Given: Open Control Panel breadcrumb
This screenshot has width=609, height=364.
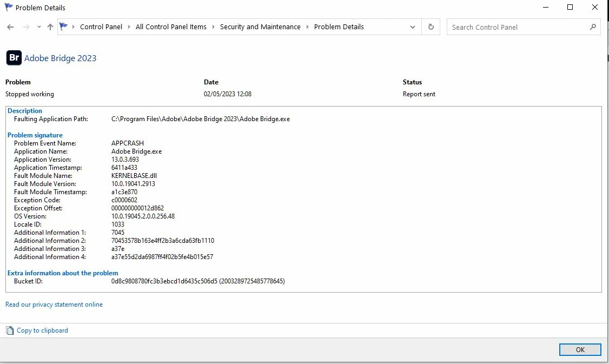Looking at the screenshot, I should point(101,27).
